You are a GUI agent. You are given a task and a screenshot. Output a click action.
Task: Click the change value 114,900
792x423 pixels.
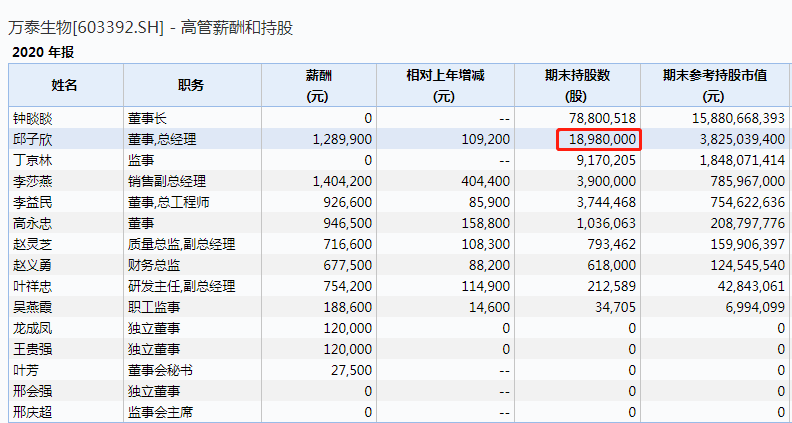click(x=486, y=287)
